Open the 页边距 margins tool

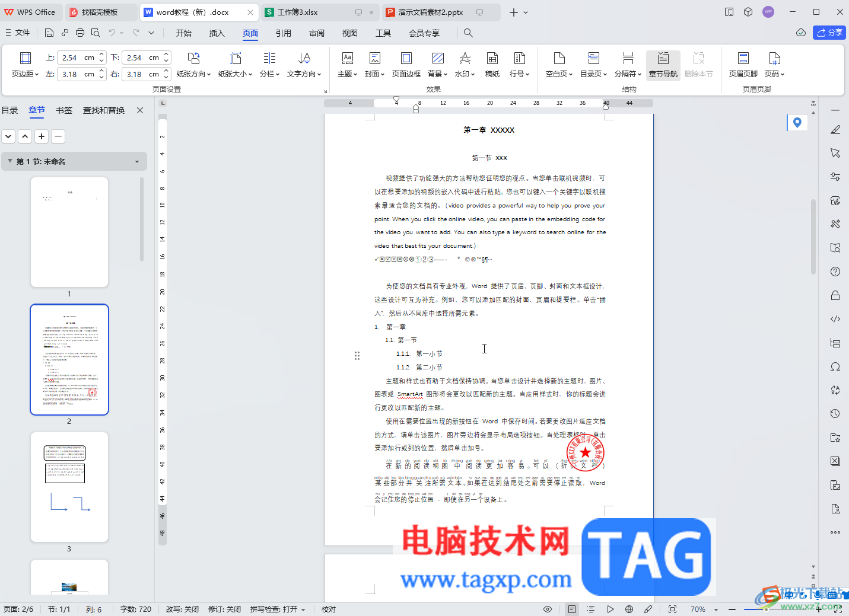25,65
